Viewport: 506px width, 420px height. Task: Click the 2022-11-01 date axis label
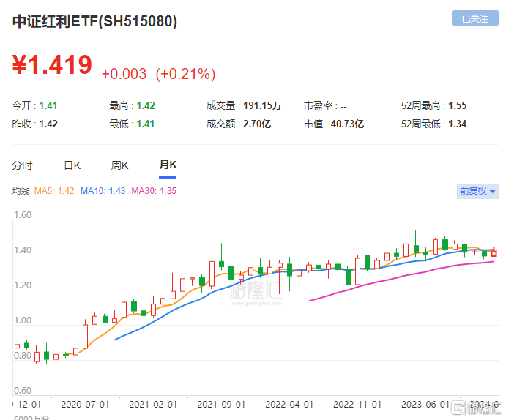[x=357, y=405]
